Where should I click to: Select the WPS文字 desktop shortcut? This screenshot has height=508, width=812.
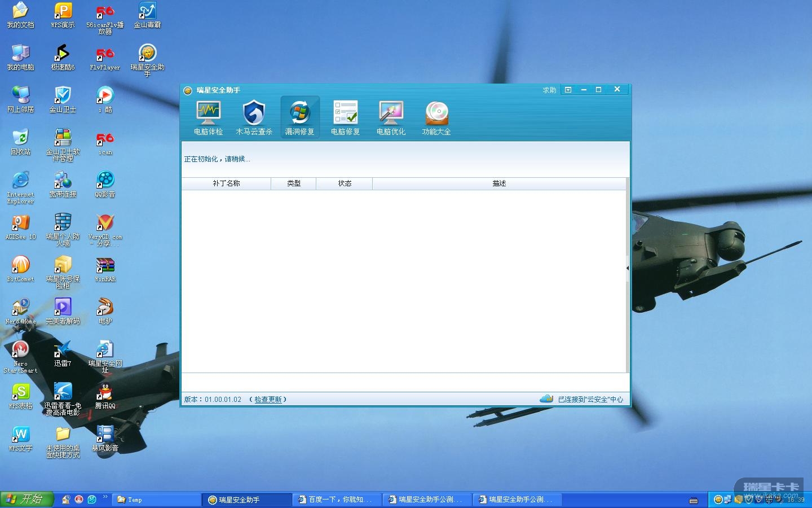20,439
